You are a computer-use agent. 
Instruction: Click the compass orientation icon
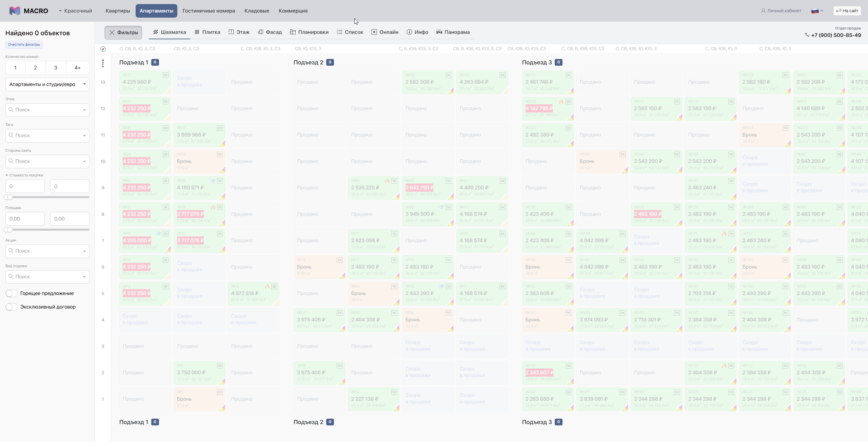[x=103, y=49]
